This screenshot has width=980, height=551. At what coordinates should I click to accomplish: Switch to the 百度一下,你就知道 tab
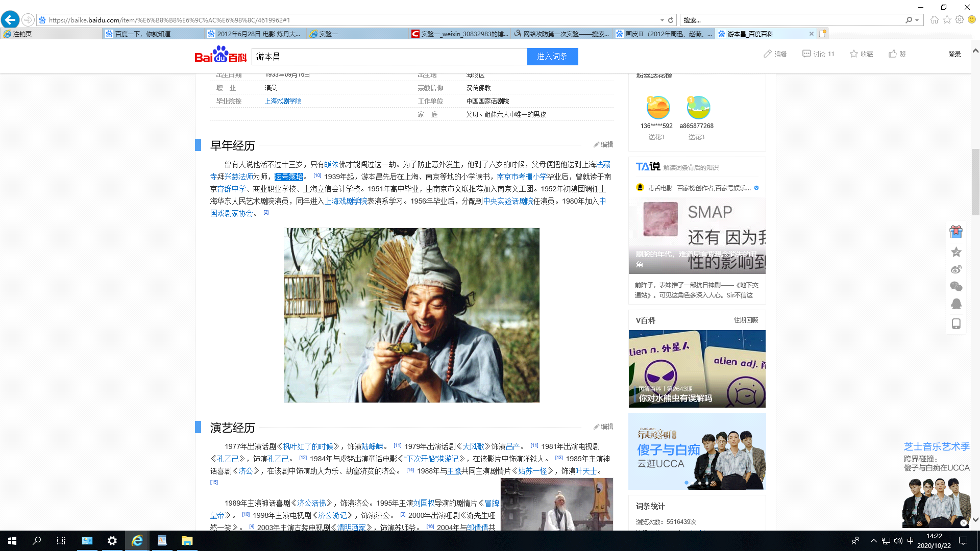click(143, 34)
